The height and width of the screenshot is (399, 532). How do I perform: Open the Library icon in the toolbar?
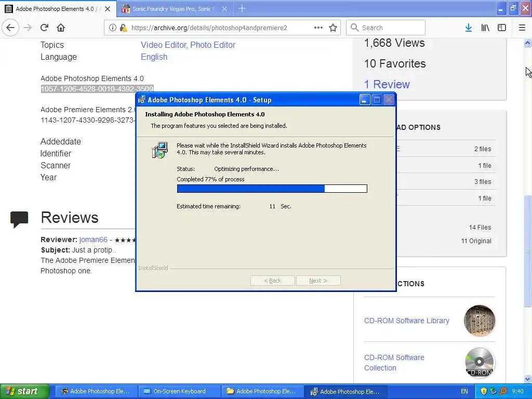point(485,28)
